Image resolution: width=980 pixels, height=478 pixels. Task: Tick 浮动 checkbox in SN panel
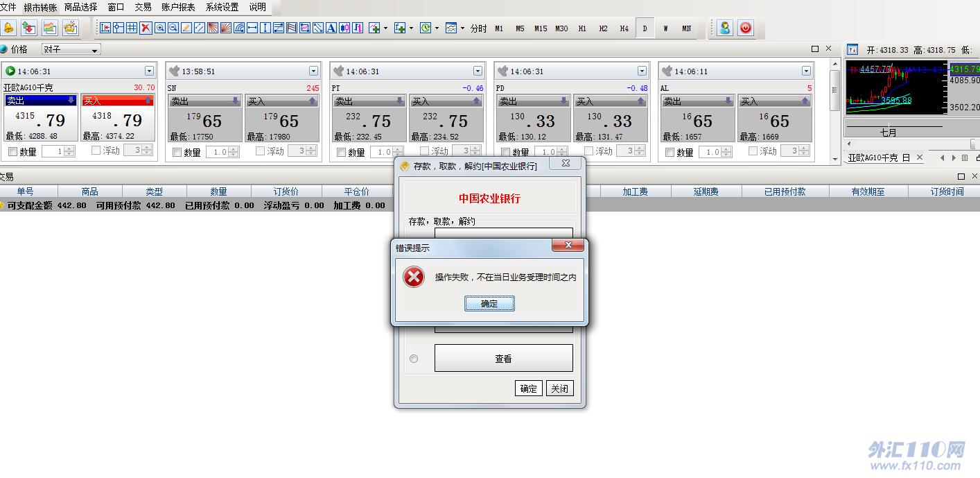(x=261, y=151)
